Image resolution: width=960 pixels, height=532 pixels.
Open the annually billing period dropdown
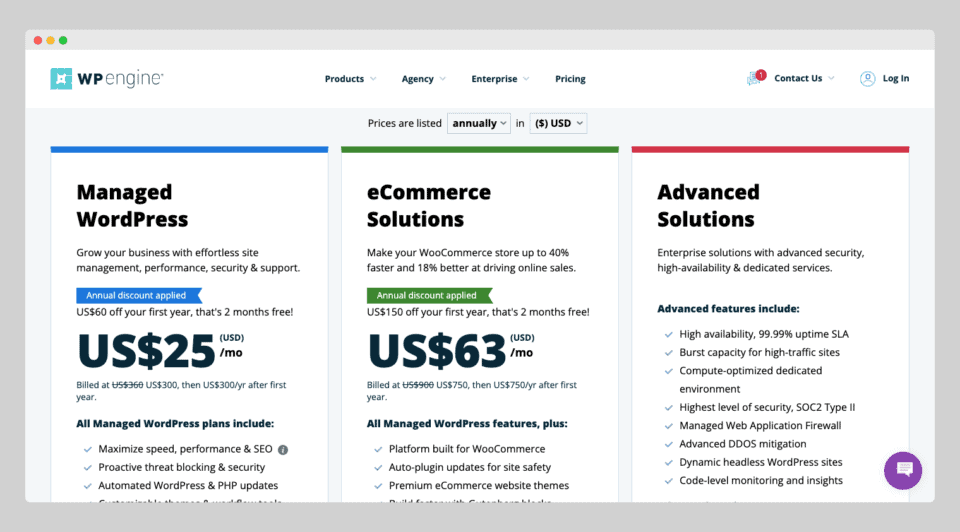click(x=479, y=123)
